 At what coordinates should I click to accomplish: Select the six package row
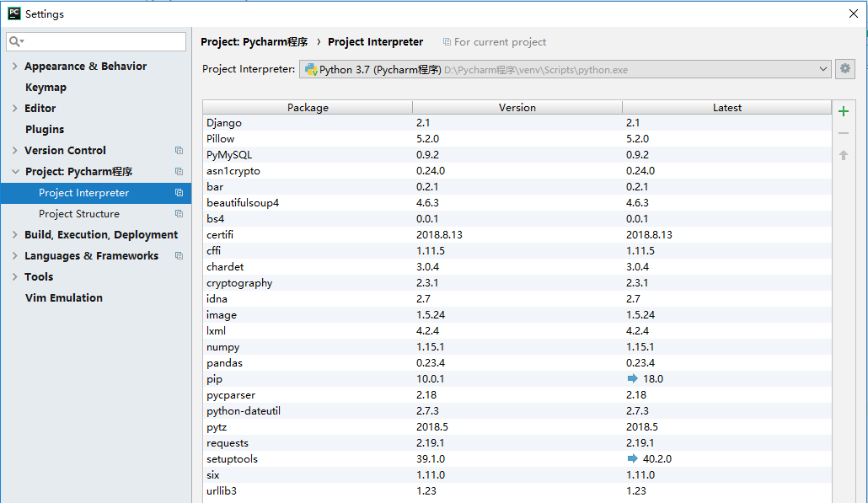pos(517,475)
